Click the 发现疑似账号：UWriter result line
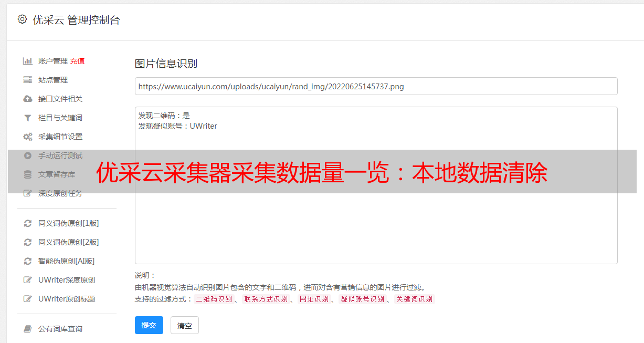 click(x=178, y=126)
